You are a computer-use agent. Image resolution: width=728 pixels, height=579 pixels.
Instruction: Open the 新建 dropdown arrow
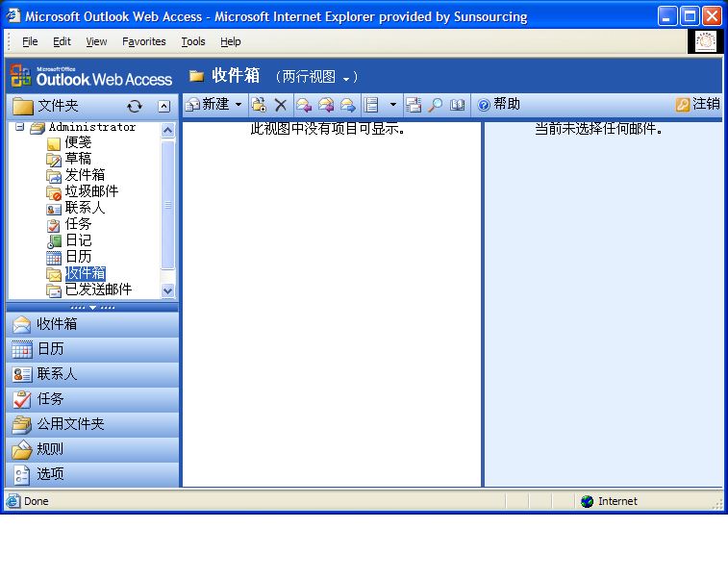click(x=238, y=105)
